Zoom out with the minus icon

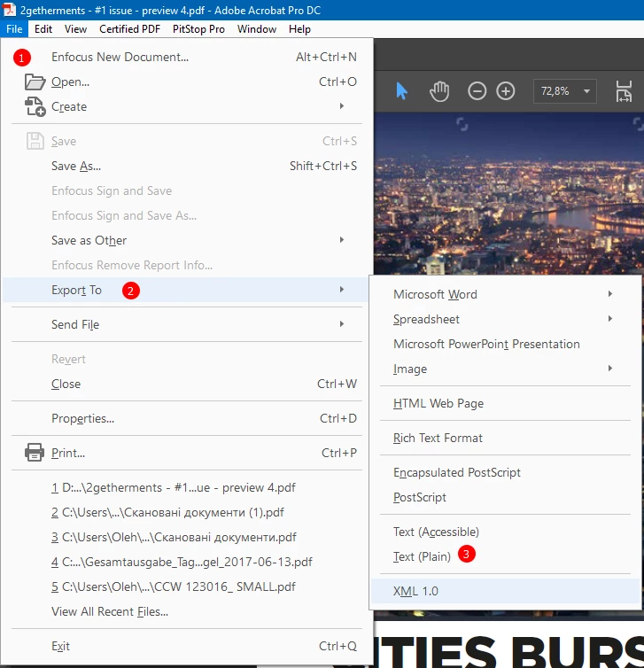point(477,90)
